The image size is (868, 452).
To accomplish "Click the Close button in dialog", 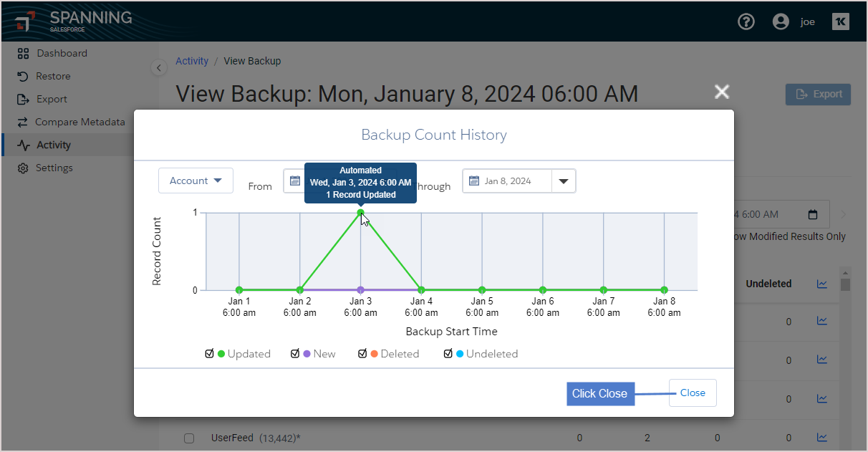I will tap(693, 393).
